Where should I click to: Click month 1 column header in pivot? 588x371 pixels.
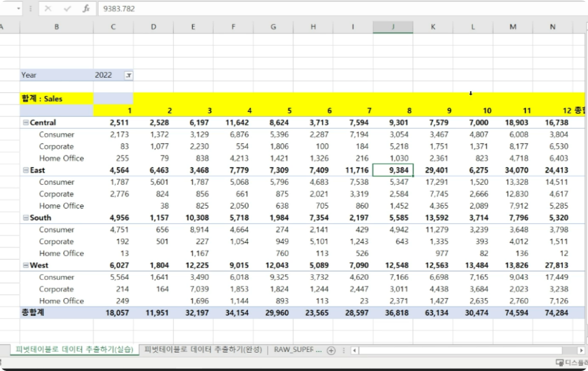tap(113, 111)
